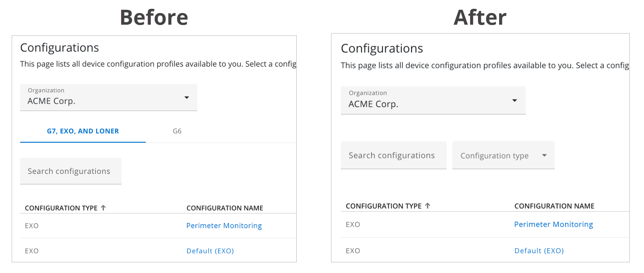This screenshot has width=644, height=273.
Task: Sort by Configuration Name column in After panel
Action: 554,206
